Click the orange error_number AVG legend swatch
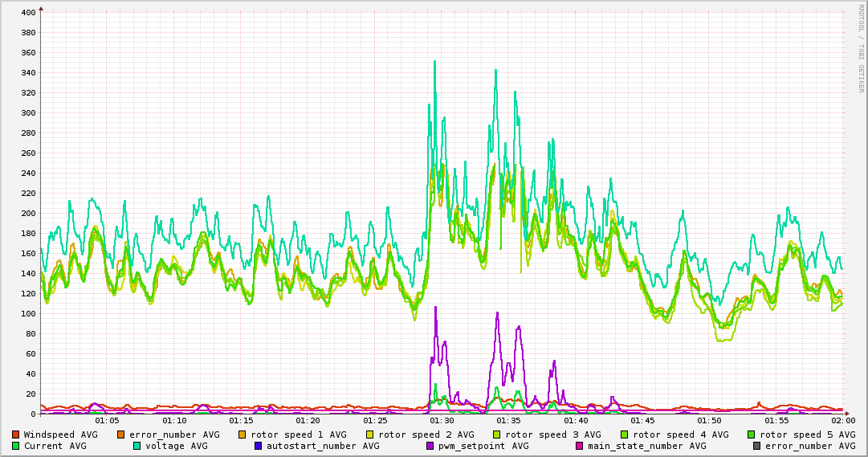 tap(121, 435)
